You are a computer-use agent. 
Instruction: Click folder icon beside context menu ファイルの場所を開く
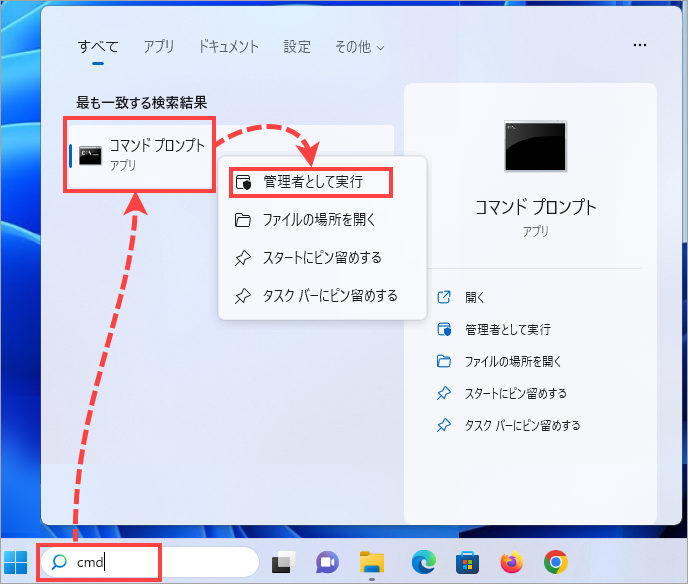pos(243,220)
